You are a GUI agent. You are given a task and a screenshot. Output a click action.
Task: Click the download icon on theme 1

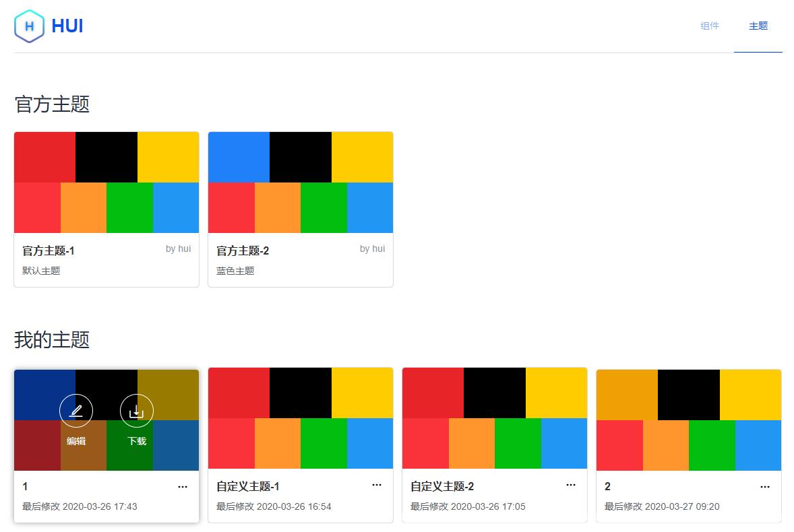(137, 410)
